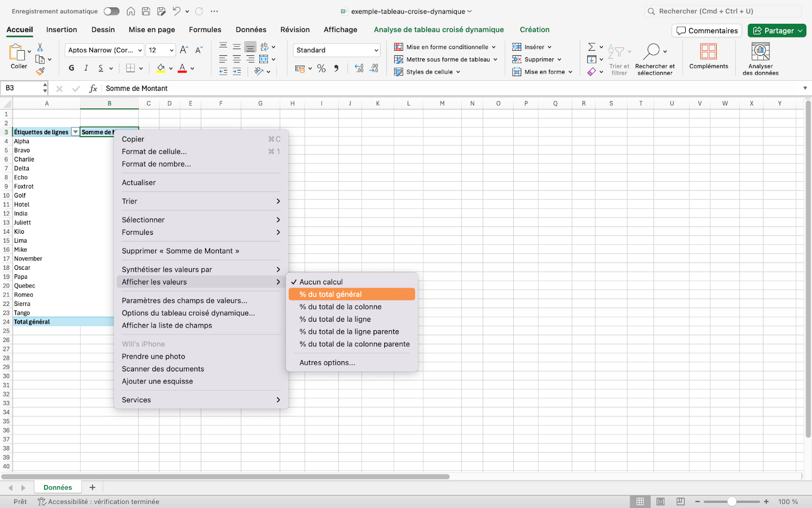Open Étiquettes de lignes filter dropdown
This screenshot has width=812, height=508.
tap(76, 132)
